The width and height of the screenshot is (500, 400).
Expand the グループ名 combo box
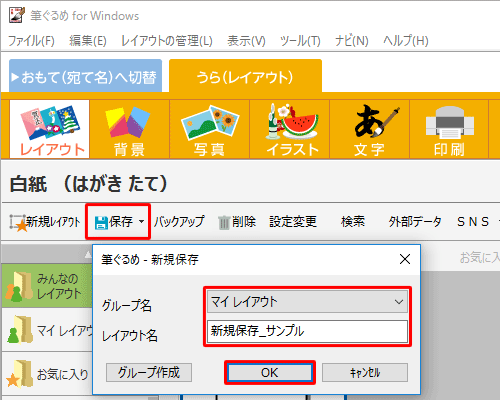point(307,301)
